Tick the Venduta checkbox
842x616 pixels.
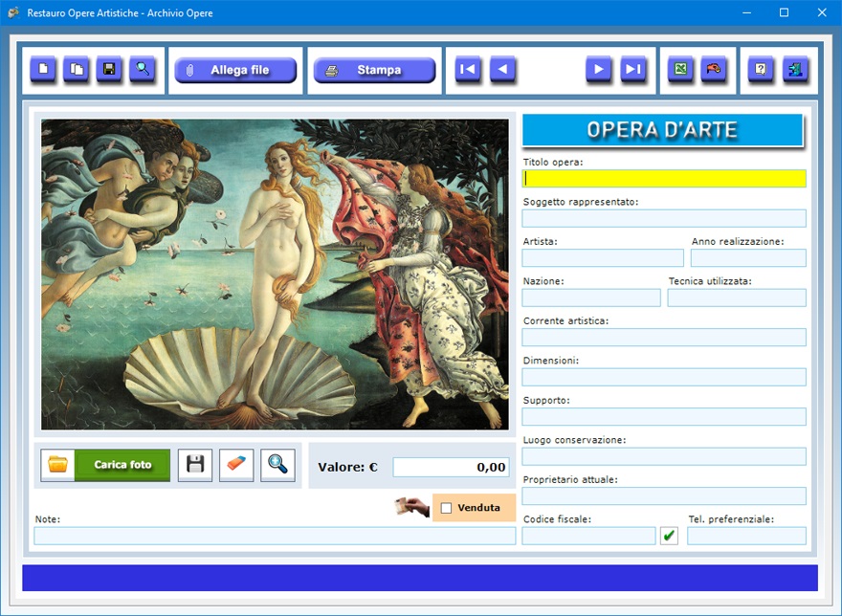447,508
